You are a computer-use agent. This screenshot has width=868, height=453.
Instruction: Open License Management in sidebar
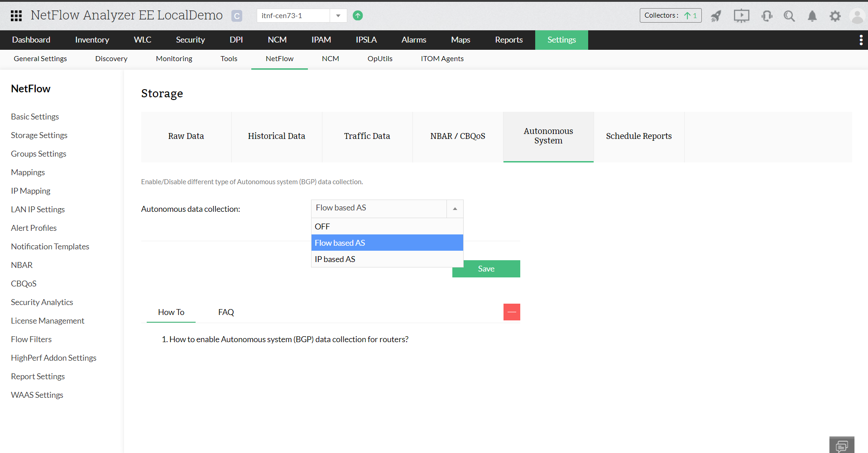point(48,321)
